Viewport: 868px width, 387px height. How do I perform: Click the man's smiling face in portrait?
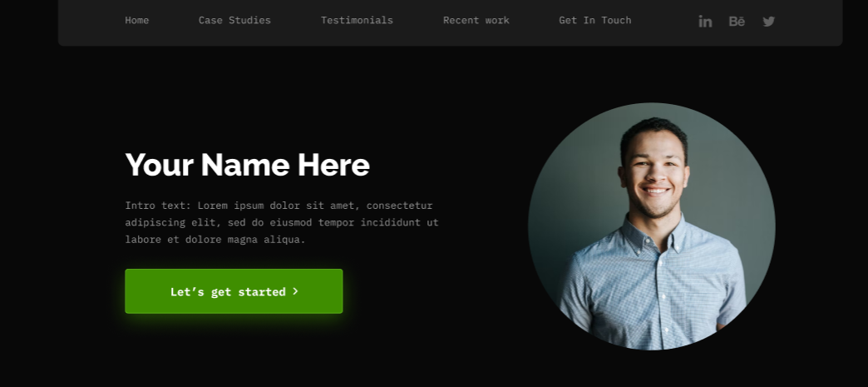[654, 172]
